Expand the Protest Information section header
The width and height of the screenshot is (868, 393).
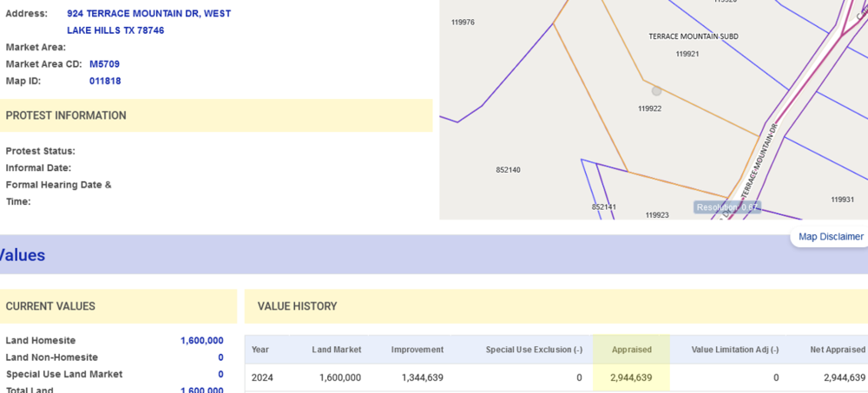tap(66, 115)
